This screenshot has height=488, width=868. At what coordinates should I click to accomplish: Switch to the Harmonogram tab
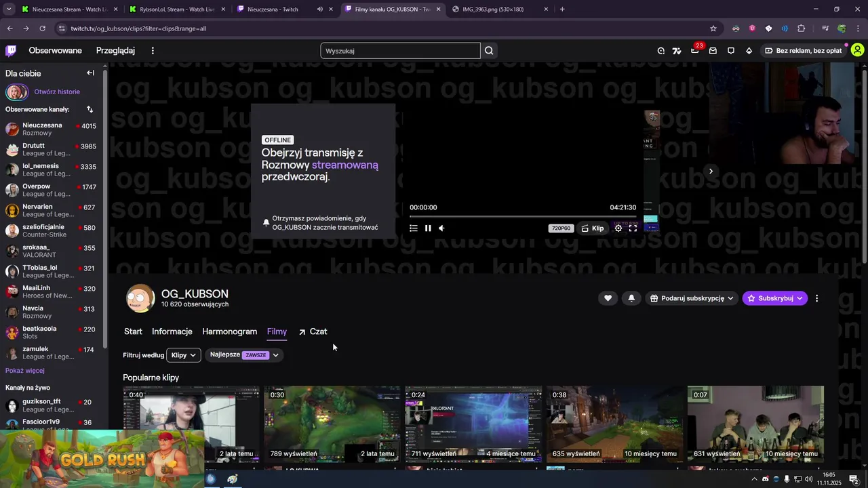pyautogui.click(x=230, y=331)
